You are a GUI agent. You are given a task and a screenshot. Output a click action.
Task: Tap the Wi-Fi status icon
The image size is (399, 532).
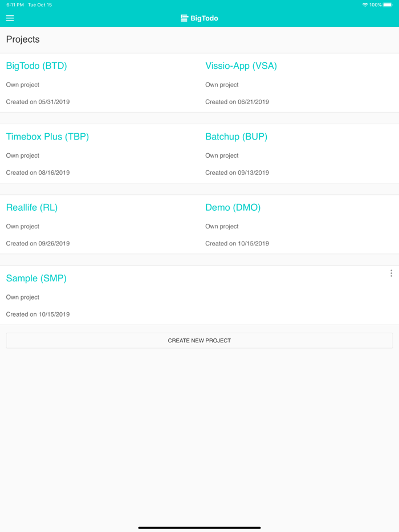tap(365, 5)
